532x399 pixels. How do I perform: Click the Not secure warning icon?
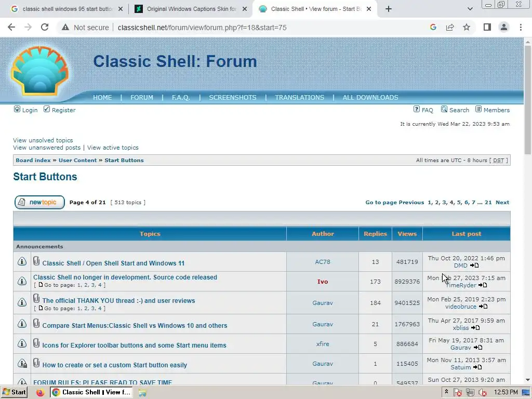coord(65,27)
